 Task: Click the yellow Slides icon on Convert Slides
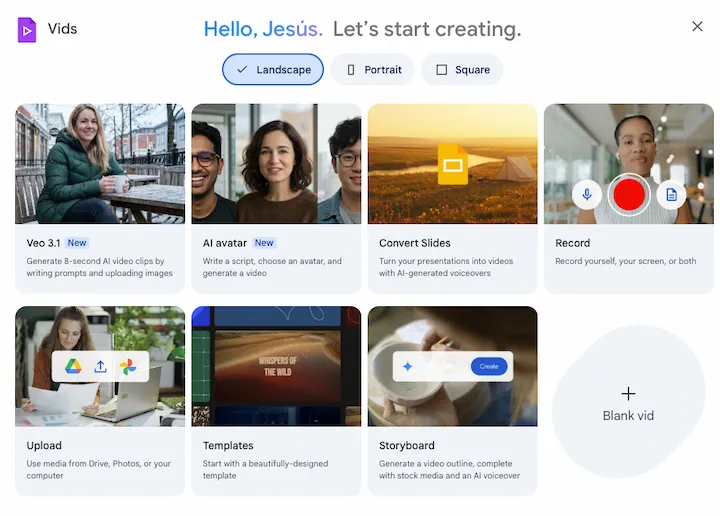click(453, 165)
